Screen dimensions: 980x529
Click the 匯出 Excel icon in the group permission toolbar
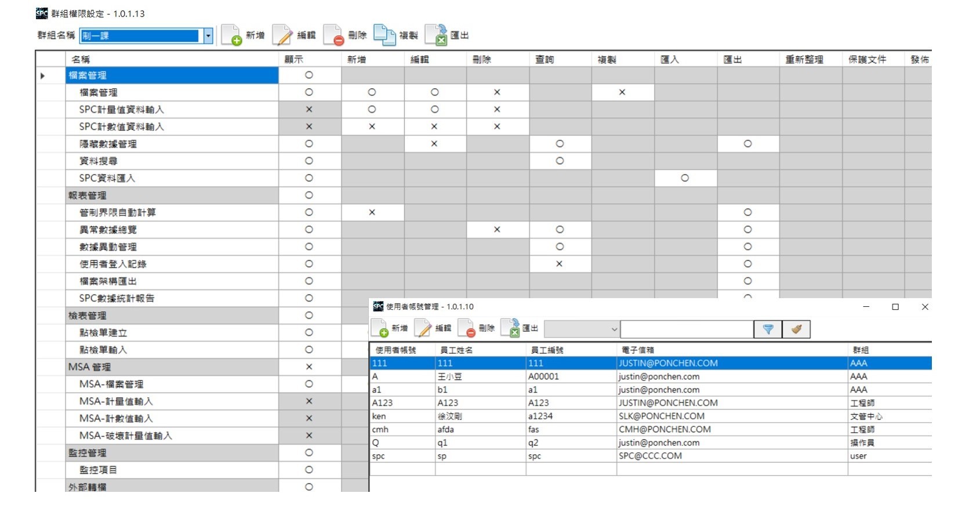[436, 35]
